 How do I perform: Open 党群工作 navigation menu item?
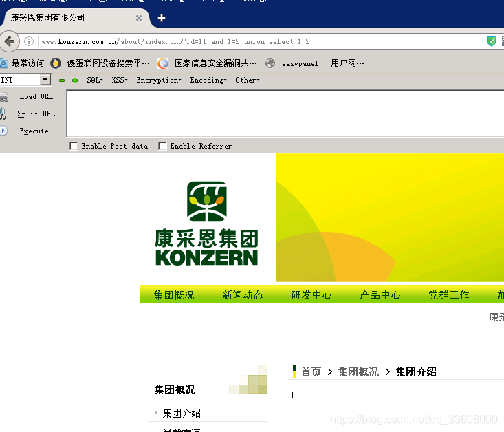[x=449, y=295]
